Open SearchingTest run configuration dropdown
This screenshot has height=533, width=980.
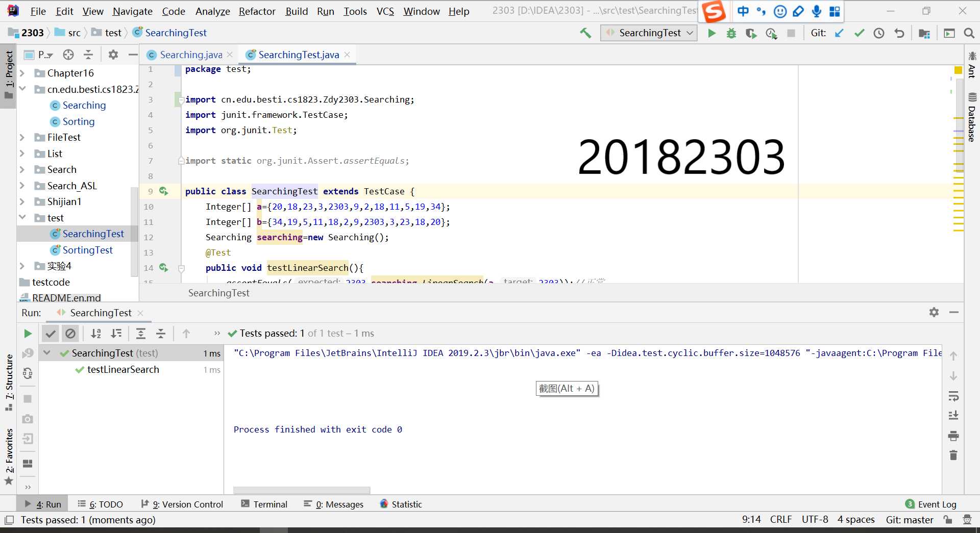click(649, 33)
